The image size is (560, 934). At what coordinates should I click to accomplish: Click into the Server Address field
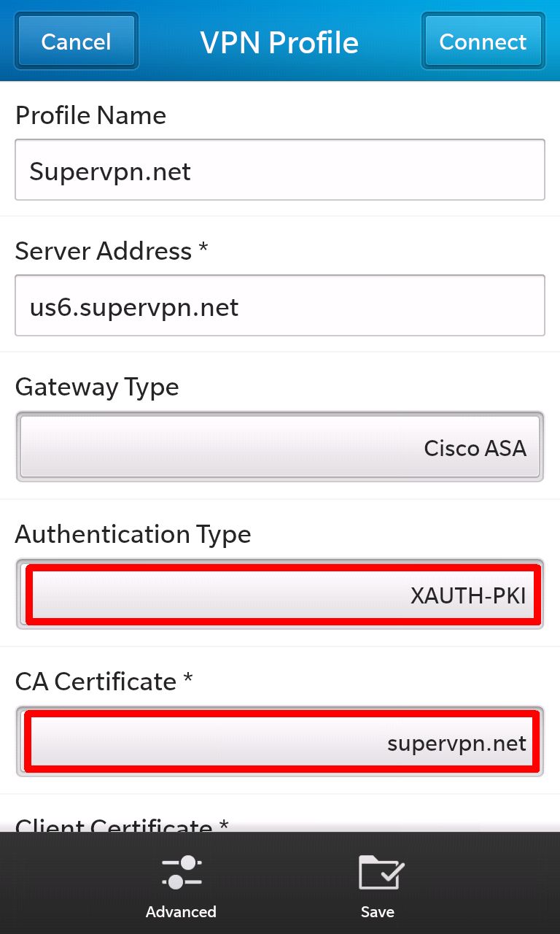click(x=280, y=306)
